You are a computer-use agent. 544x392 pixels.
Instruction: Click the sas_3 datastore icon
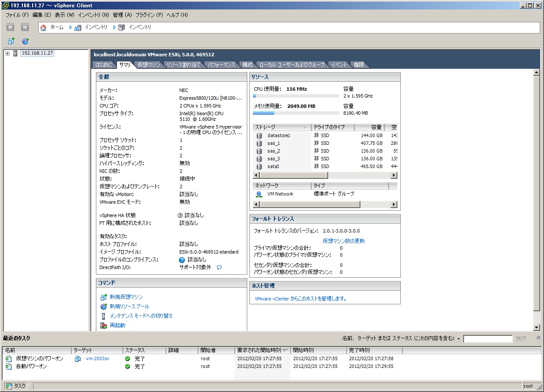(x=259, y=159)
